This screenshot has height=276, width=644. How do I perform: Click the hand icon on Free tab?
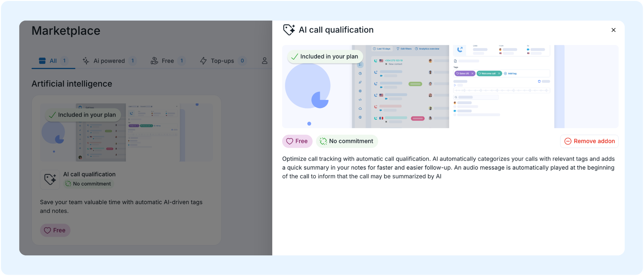(154, 61)
